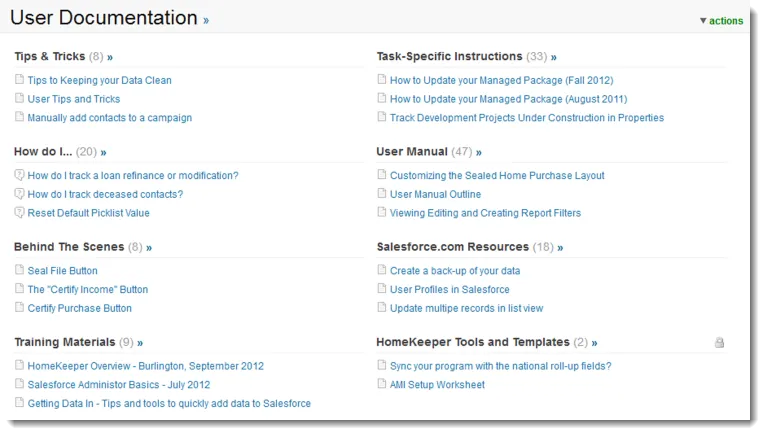Click page icon beside Manually add contacts
The image size is (765, 435).
coord(20,117)
